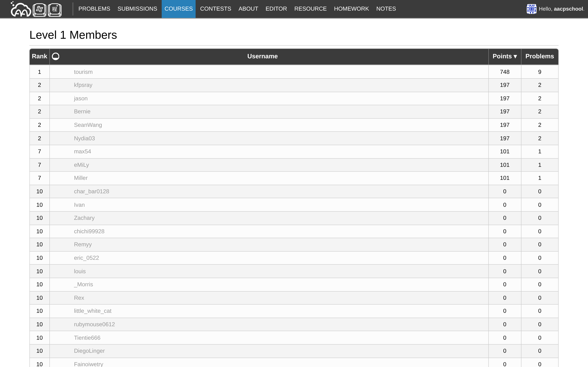Screen dimensions: 588x367
Task: Click the first keyboard-key logo icon
Action: [x=39, y=10]
